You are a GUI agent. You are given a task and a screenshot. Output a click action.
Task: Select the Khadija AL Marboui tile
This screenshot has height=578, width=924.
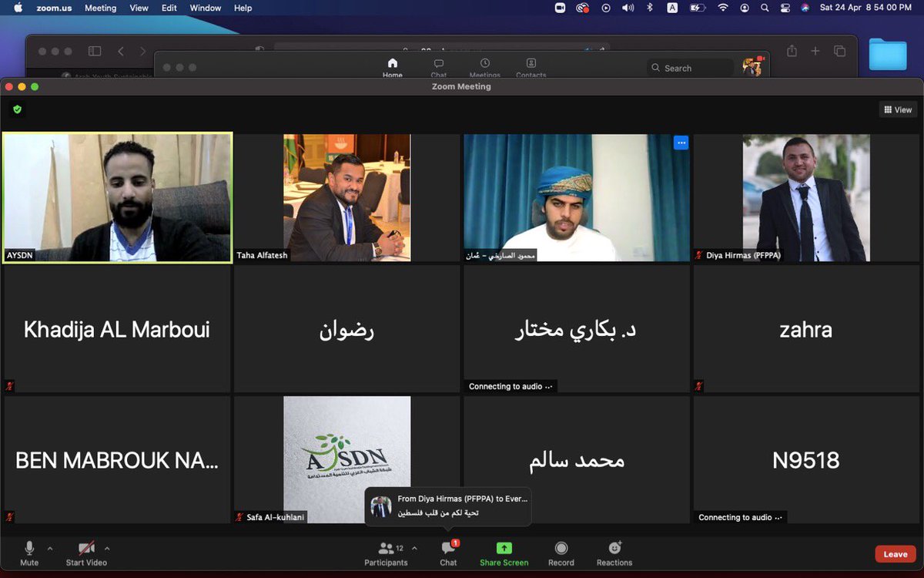tap(117, 329)
